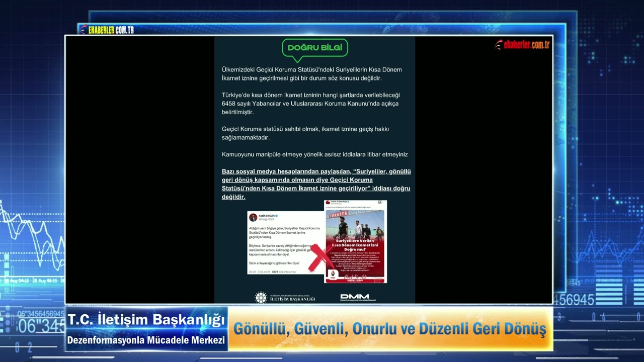Click the ehaberler.com.tr logo above the frame's left corner
This screenshot has height=362, width=644.
(107, 30)
